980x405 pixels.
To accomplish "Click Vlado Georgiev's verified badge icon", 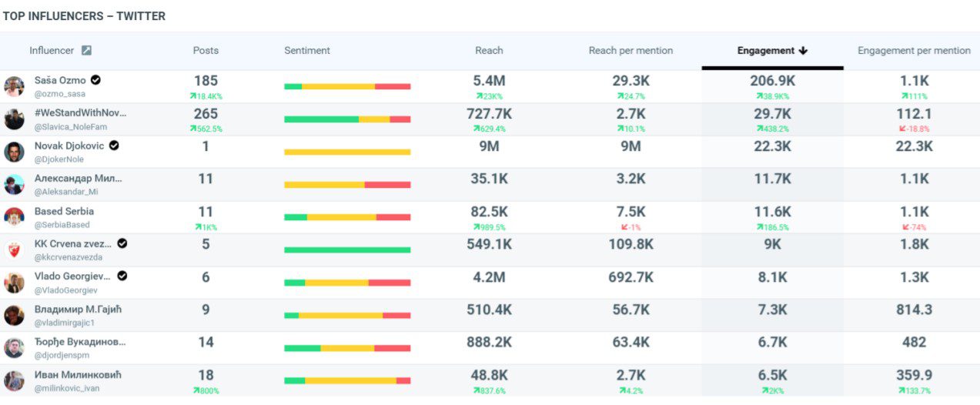I will 122,276.
